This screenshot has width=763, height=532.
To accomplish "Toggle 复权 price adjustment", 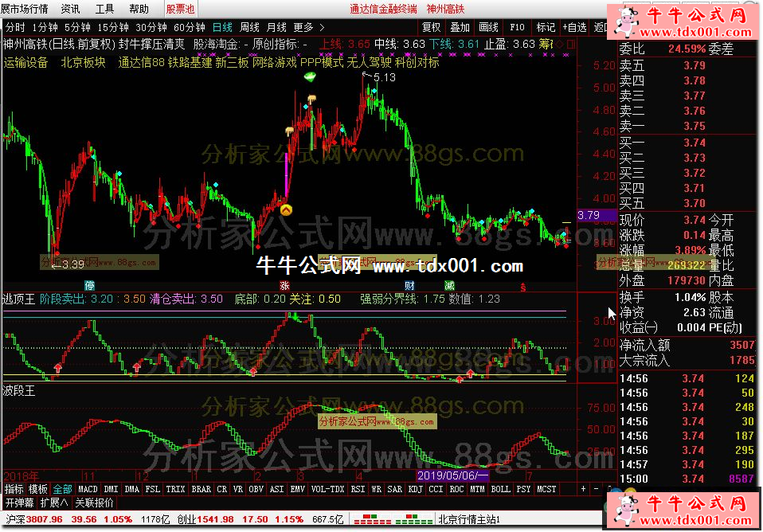I will tap(431, 27).
